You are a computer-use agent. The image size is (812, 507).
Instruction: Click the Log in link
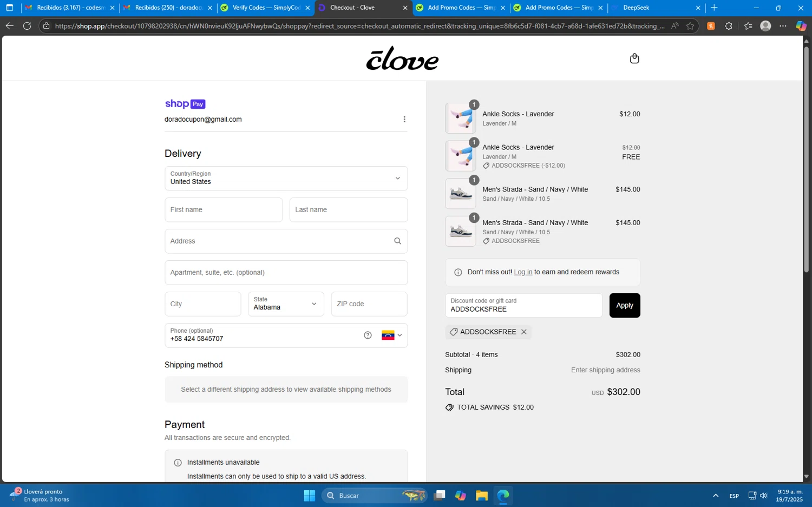tap(523, 272)
